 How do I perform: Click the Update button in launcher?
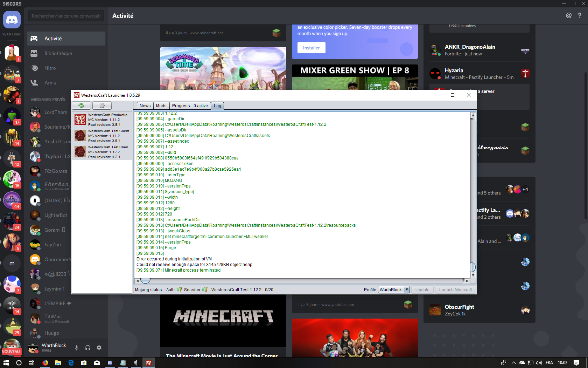pyautogui.click(x=422, y=290)
